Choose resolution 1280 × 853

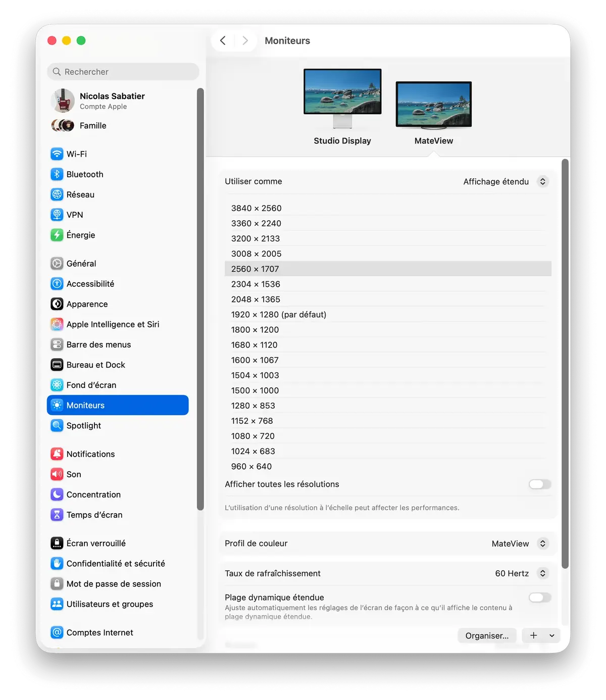pyautogui.click(x=388, y=406)
